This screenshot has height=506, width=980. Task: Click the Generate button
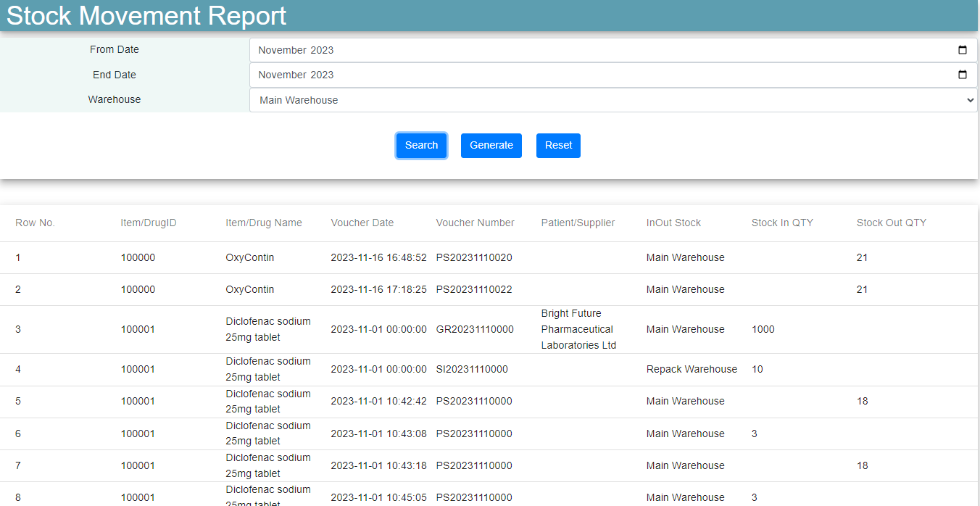coord(491,145)
